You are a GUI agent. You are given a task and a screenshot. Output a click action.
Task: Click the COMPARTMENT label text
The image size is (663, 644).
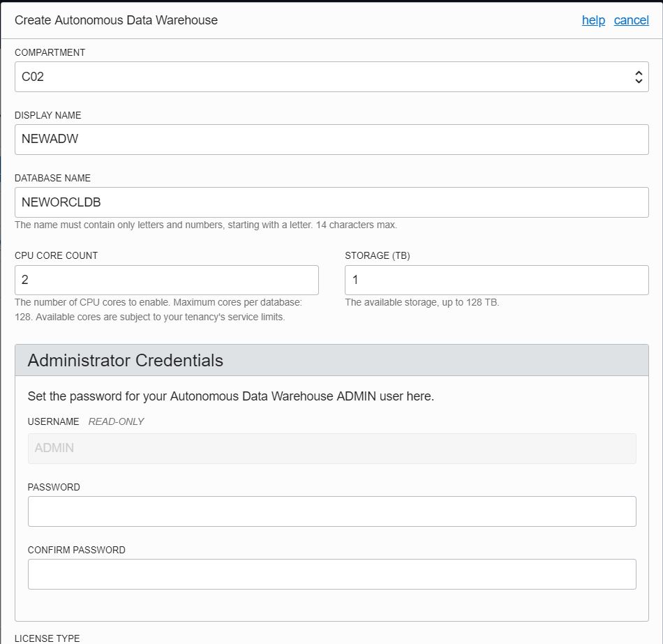50,52
